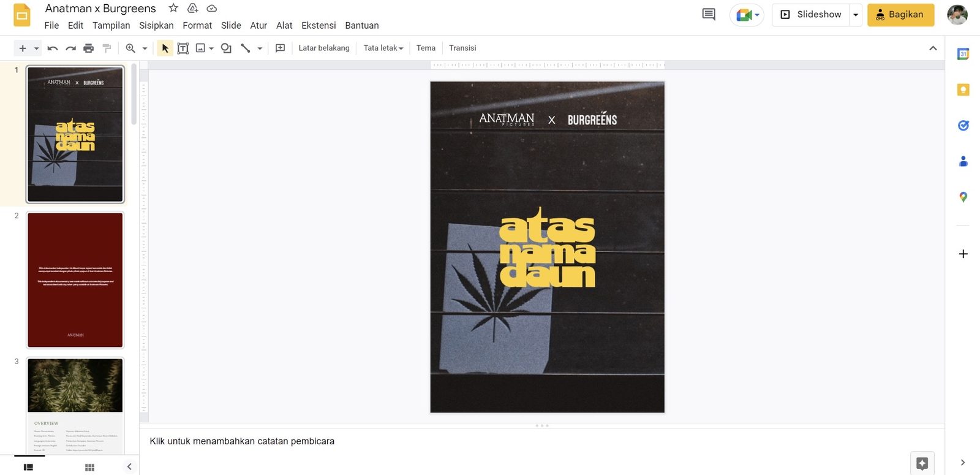The width and height of the screenshot is (980, 475).
Task: Expand the Slideshow options dropdown arrow
Action: point(856,15)
